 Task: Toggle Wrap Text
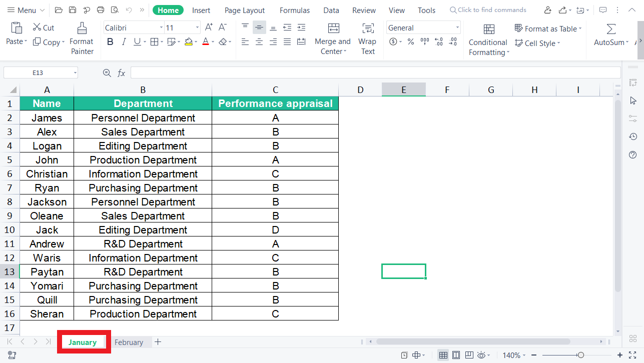pyautogui.click(x=368, y=37)
